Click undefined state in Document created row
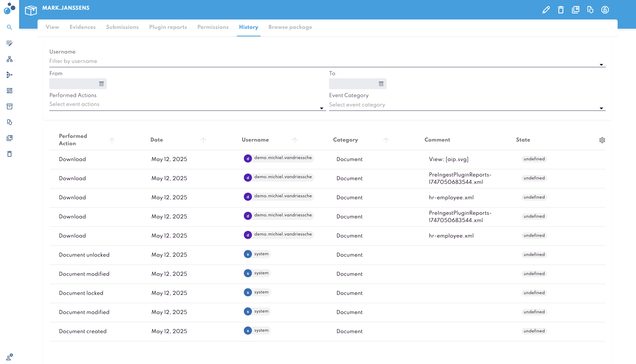 click(534, 331)
